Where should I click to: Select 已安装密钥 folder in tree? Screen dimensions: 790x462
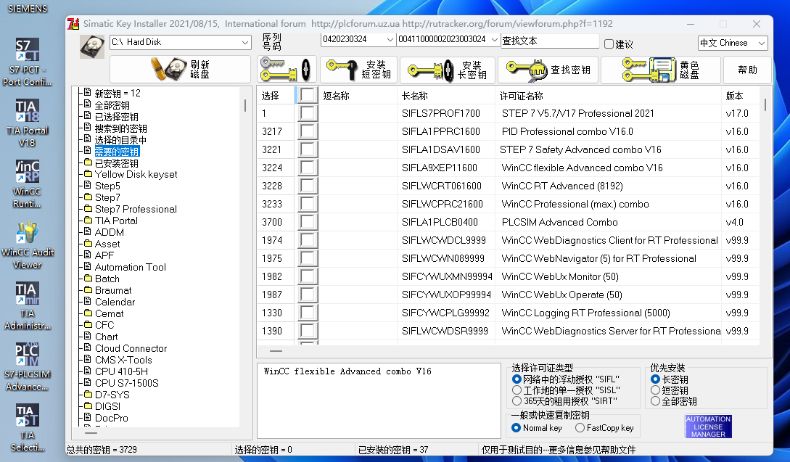(116, 163)
